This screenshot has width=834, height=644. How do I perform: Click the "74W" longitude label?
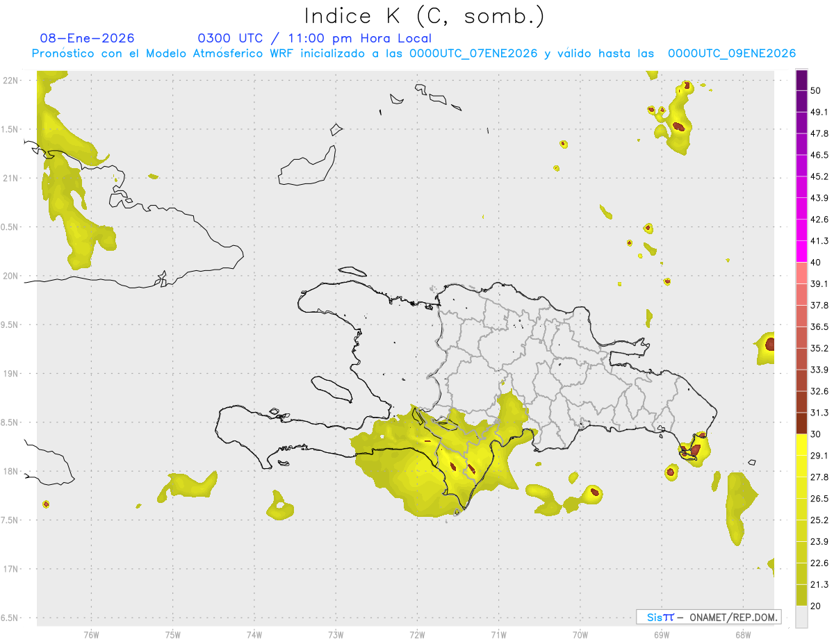[254, 634]
